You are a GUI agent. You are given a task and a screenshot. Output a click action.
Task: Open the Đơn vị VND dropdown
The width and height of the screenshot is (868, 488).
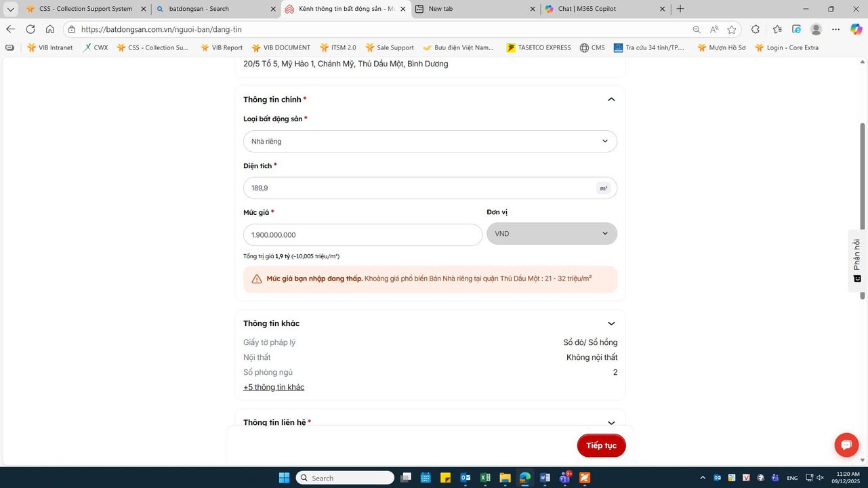(x=552, y=234)
